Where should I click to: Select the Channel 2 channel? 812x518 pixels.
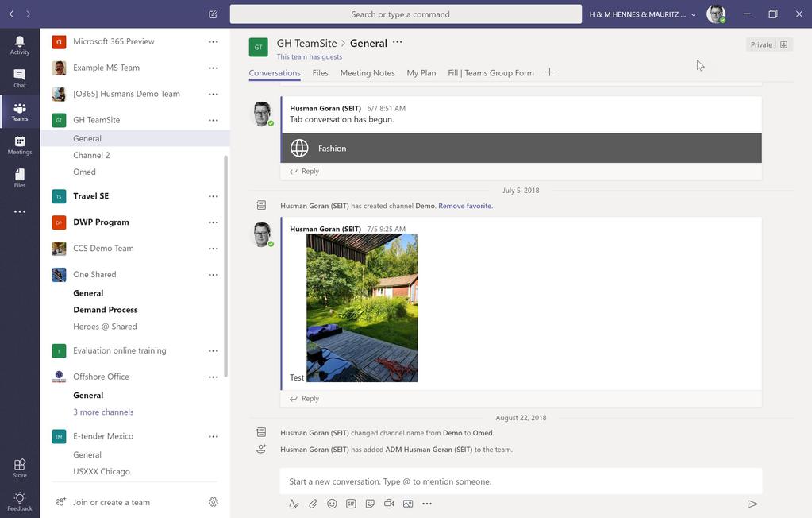click(91, 155)
